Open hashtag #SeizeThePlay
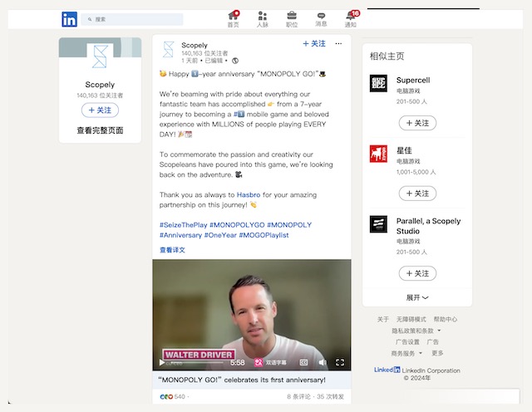 183,225
